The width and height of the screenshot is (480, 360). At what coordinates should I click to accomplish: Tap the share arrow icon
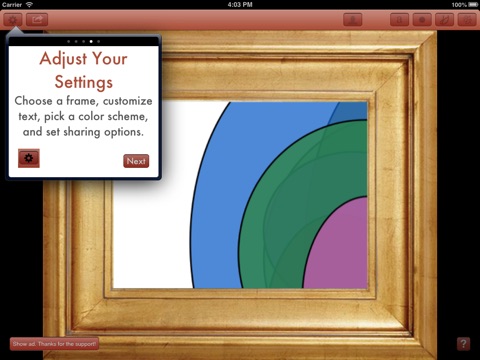tap(37, 20)
